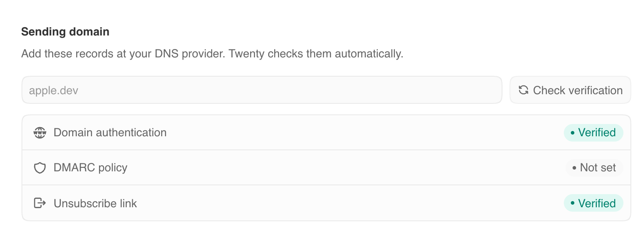Click the Sending domain heading
The image size is (644, 241).
[65, 32]
